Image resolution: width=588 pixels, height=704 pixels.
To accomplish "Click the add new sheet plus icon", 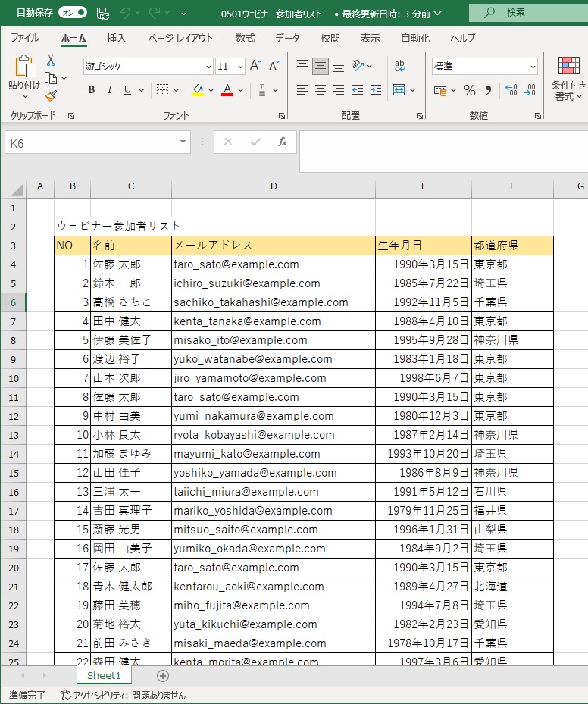I will 163,676.
